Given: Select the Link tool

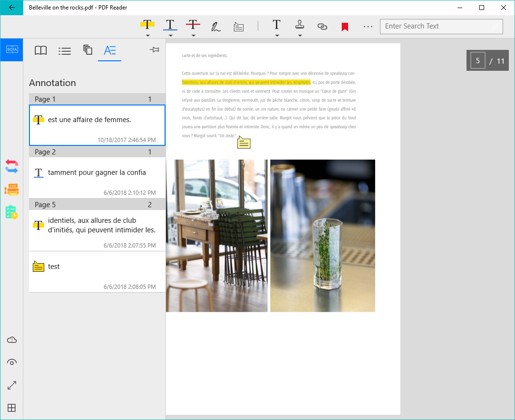Looking at the screenshot, I should [x=322, y=27].
